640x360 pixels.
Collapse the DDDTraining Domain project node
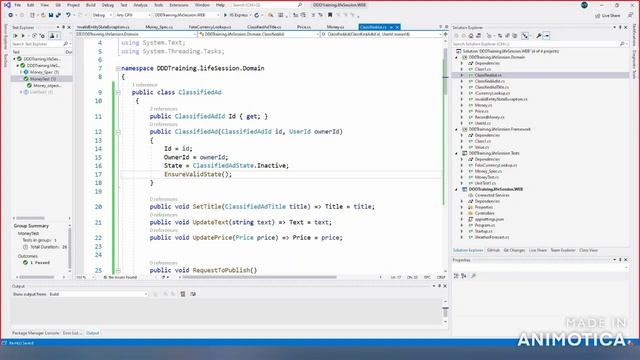pos(457,58)
